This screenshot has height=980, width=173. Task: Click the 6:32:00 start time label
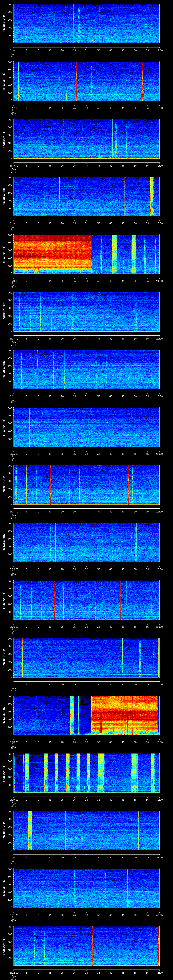click(14, 972)
